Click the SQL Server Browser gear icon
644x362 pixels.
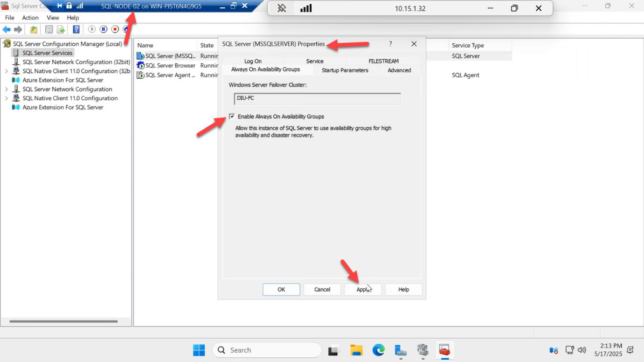coord(140,65)
